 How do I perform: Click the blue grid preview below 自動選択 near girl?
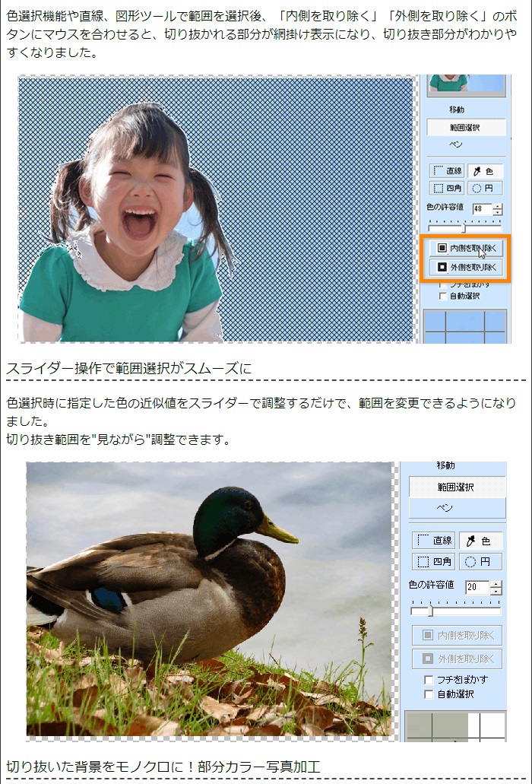click(x=465, y=326)
